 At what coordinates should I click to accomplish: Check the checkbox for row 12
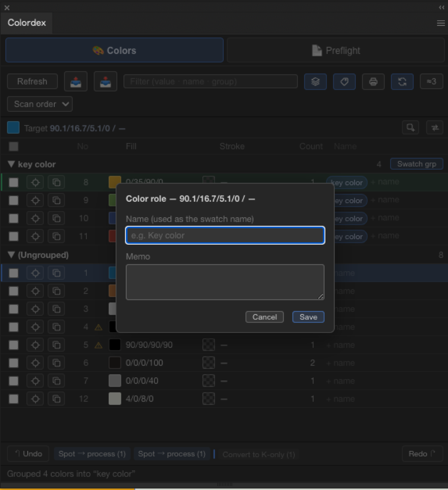pos(13,399)
